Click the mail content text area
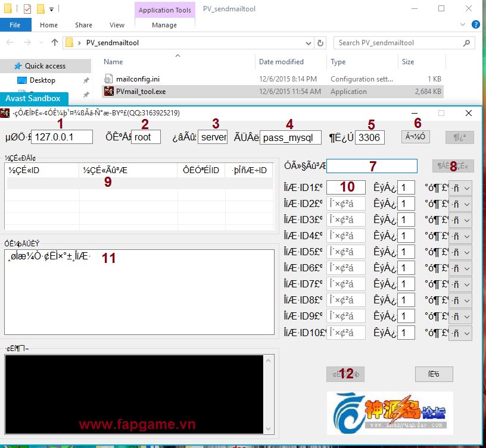Screen dimensions: 486x448 coord(139,292)
